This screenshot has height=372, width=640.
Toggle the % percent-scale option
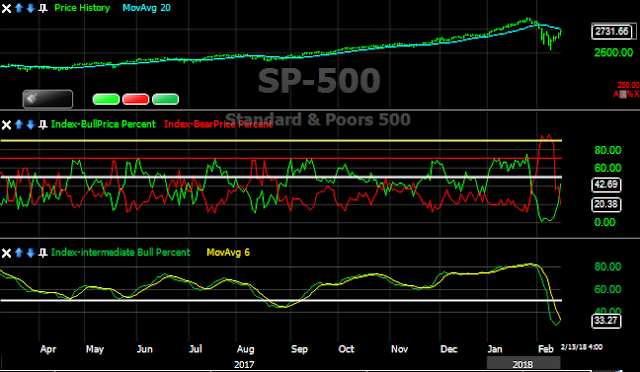(631, 94)
